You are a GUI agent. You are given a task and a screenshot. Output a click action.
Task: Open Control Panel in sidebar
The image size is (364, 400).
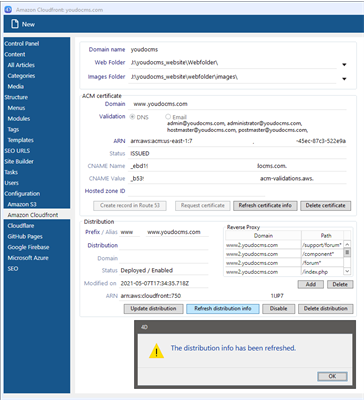(x=22, y=44)
